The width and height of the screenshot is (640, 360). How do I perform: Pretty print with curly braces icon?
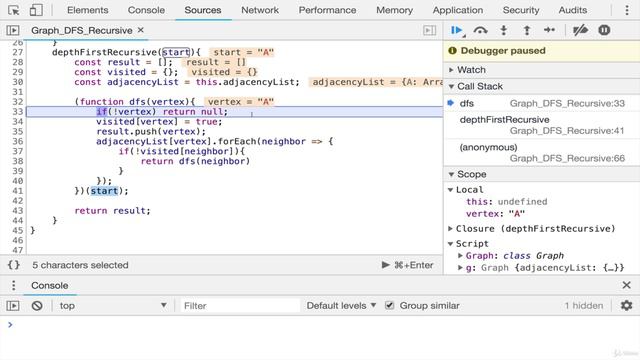(x=14, y=265)
